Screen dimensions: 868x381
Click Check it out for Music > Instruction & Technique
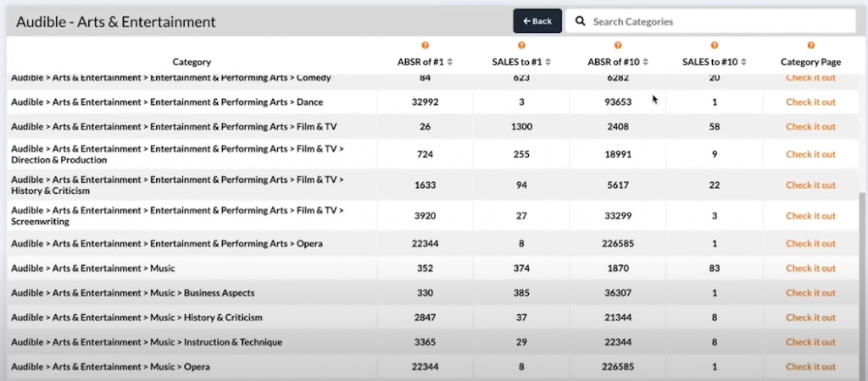(x=810, y=342)
